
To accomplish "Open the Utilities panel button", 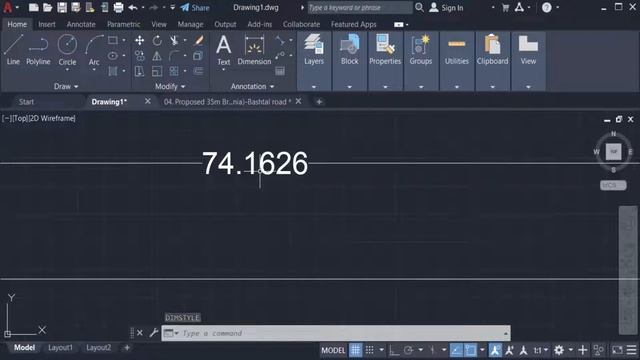I will click(x=457, y=50).
